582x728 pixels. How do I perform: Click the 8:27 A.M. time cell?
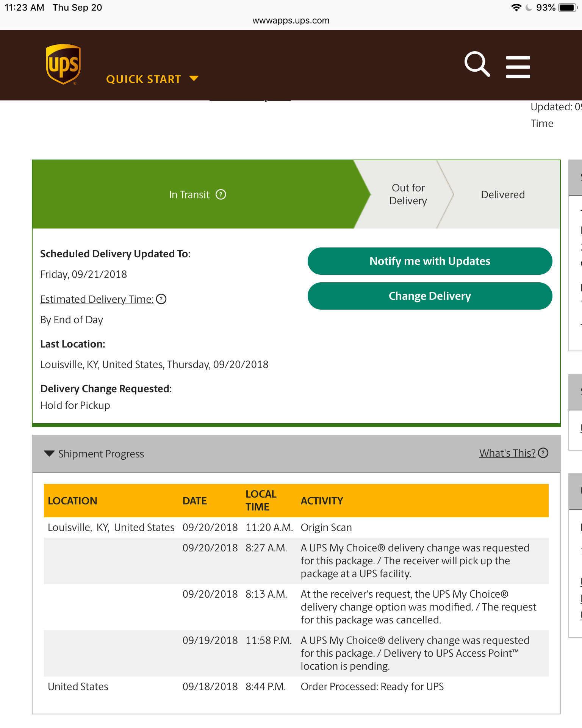pyautogui.click(x=266, y=548)
